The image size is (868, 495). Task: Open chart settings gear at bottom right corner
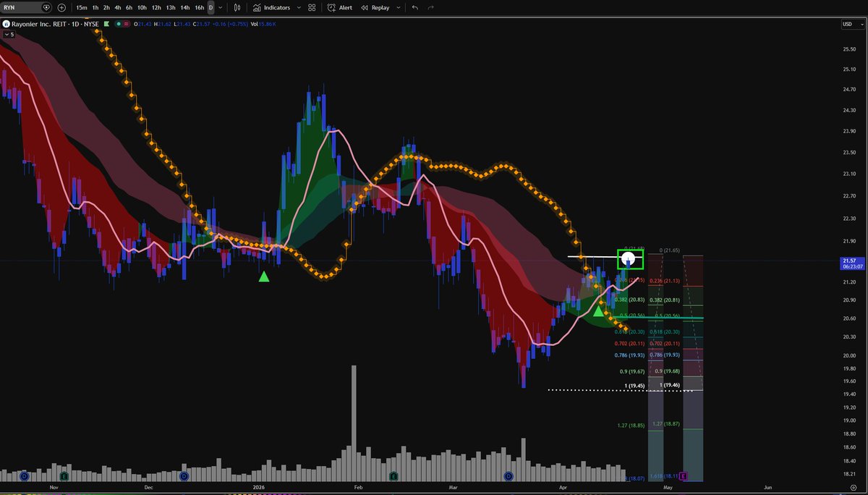[855, 488]
